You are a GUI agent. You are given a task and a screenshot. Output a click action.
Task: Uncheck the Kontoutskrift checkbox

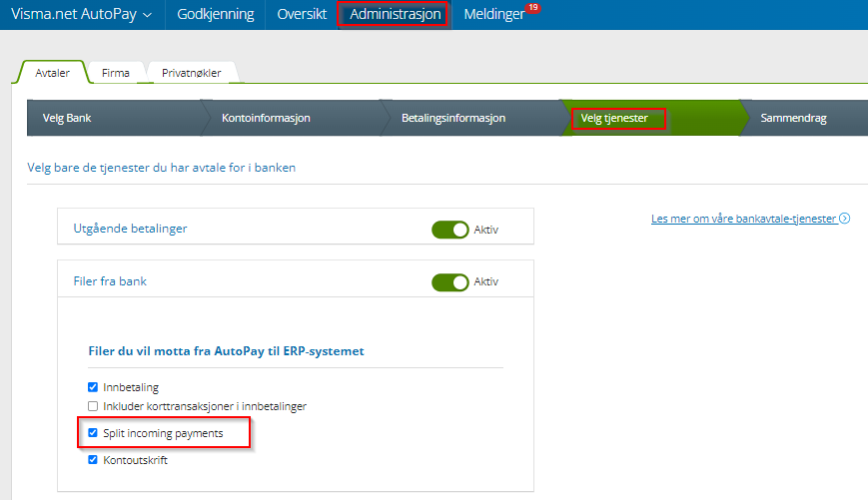pos(93,460)
